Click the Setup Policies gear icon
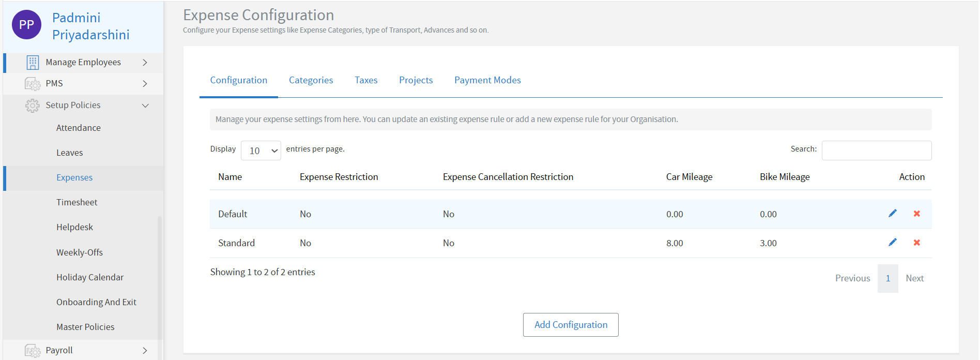 tap(33, 106)
